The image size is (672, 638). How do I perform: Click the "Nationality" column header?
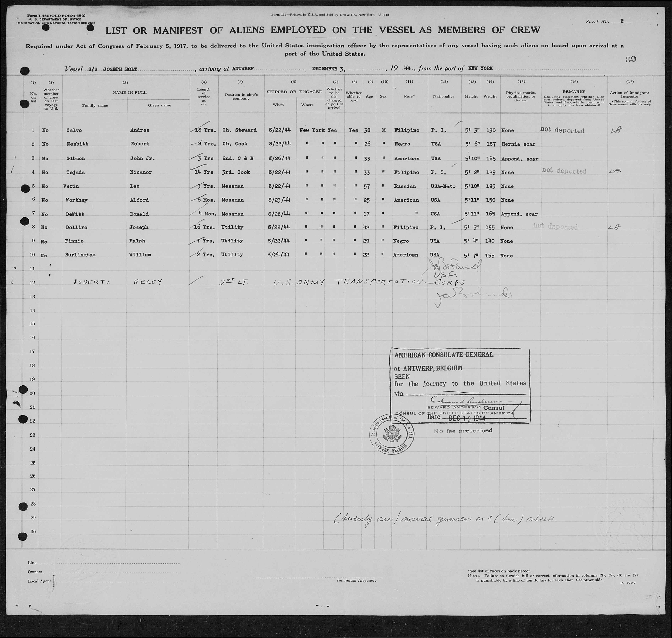click(443, 96)
